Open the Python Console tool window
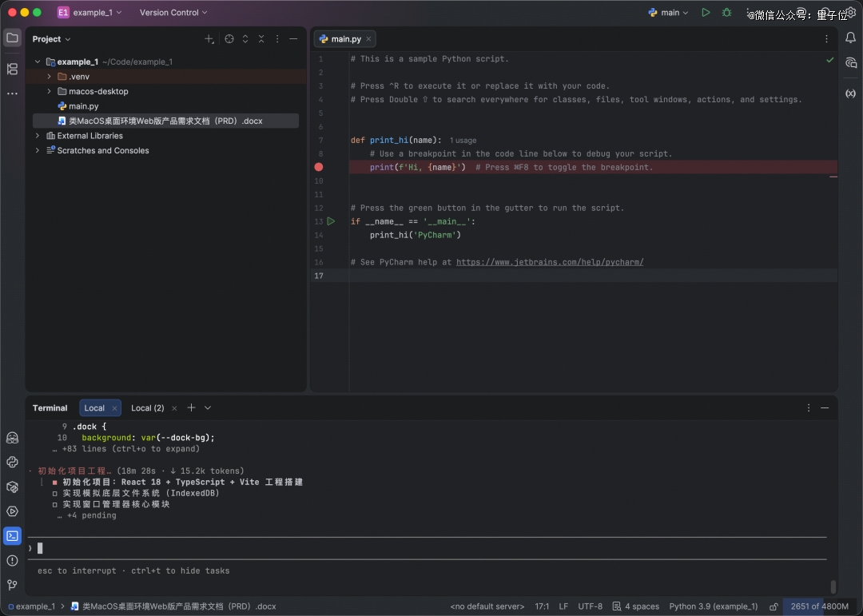Screen dimensions: 863x616 tap(12, 462)
